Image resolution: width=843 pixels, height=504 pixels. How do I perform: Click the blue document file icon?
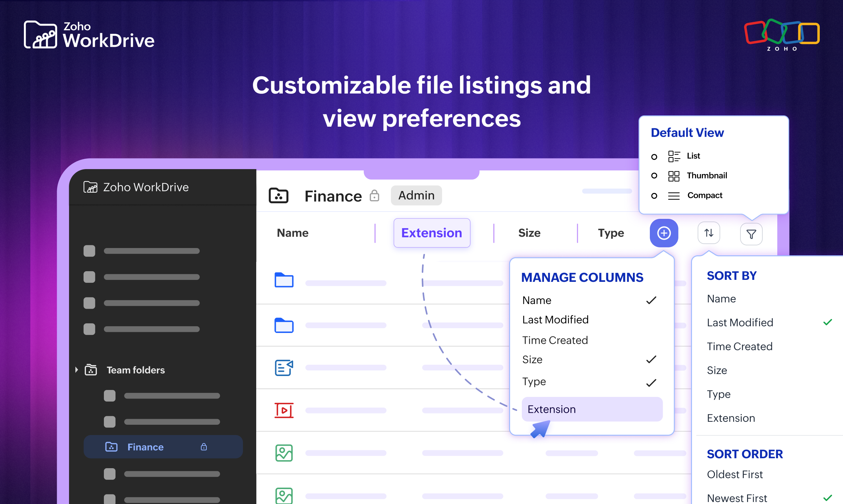pyautogui.click(x=284, y=367)
